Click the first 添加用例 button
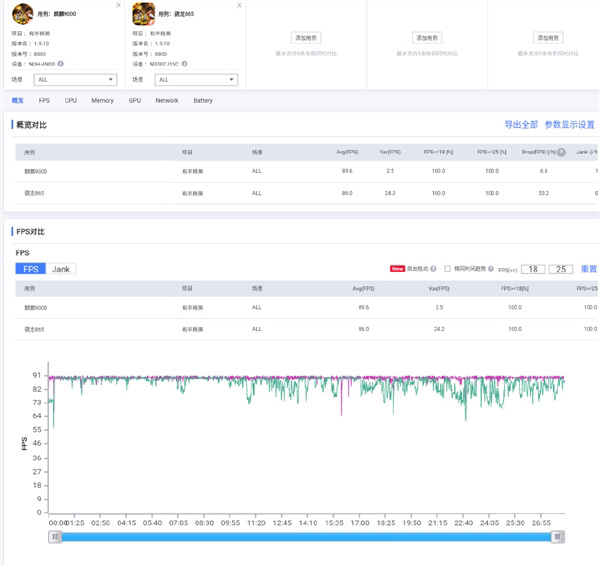Image resolution: width=600 pixels, height=566 pixels. [x=306, y=38]
